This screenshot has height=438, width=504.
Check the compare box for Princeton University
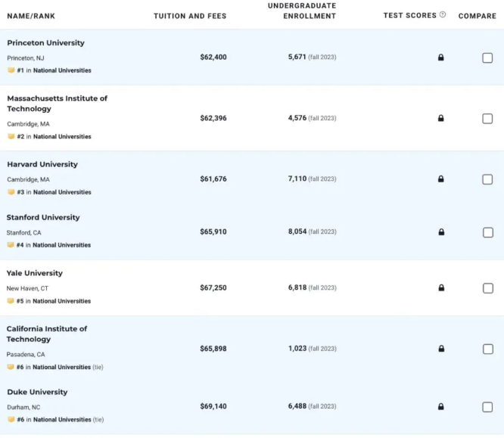(x=487, y=57)
